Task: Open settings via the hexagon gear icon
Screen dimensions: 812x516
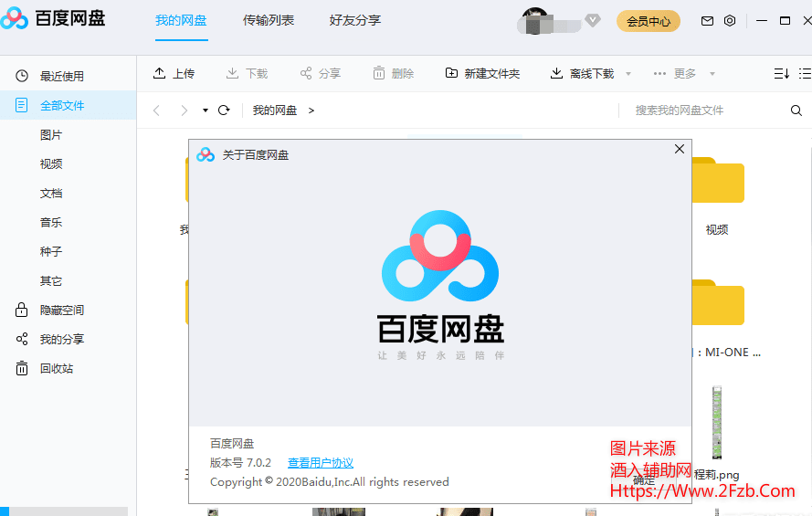Action: (x=730, y=21)
